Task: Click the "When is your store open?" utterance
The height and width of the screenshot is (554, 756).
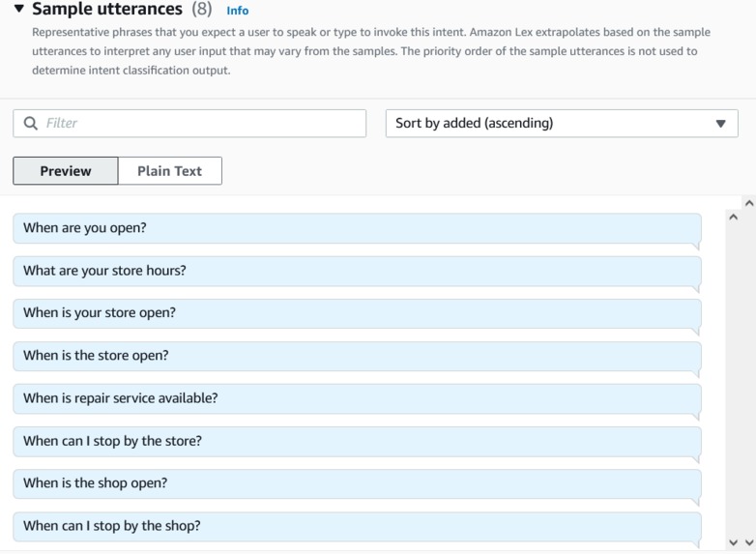Action: pos(356,313)
